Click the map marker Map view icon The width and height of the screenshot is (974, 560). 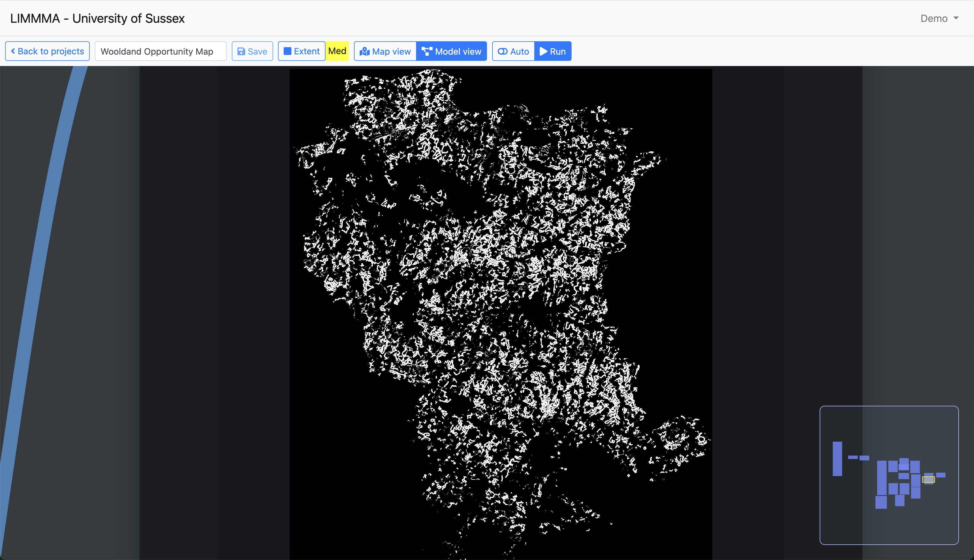coord(364,52)
